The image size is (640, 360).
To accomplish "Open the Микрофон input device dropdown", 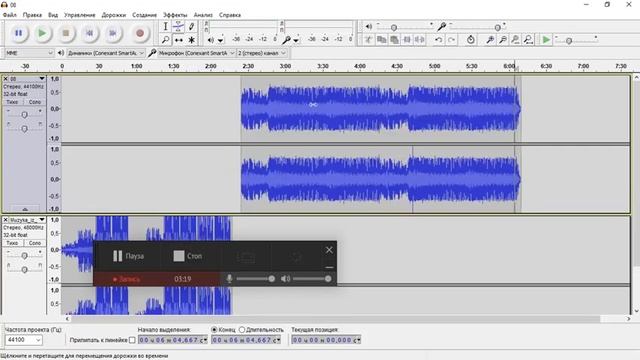I will click(197, 53).
